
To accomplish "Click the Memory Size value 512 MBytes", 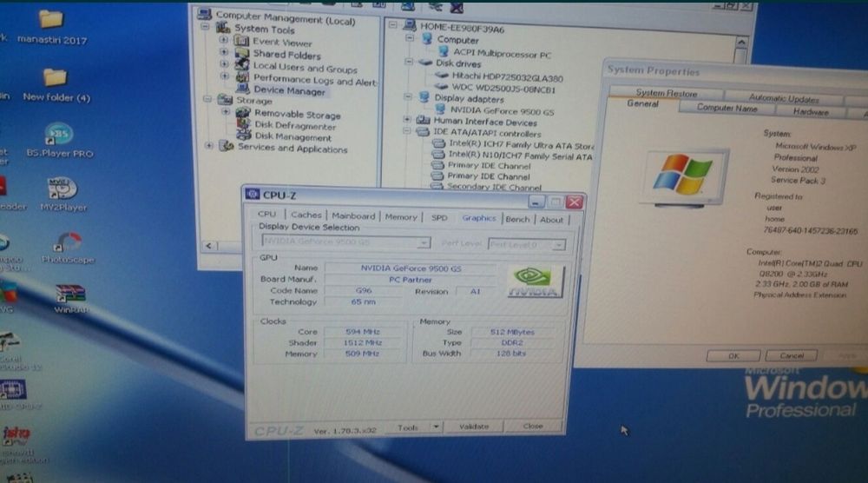I will pos(512,332).
